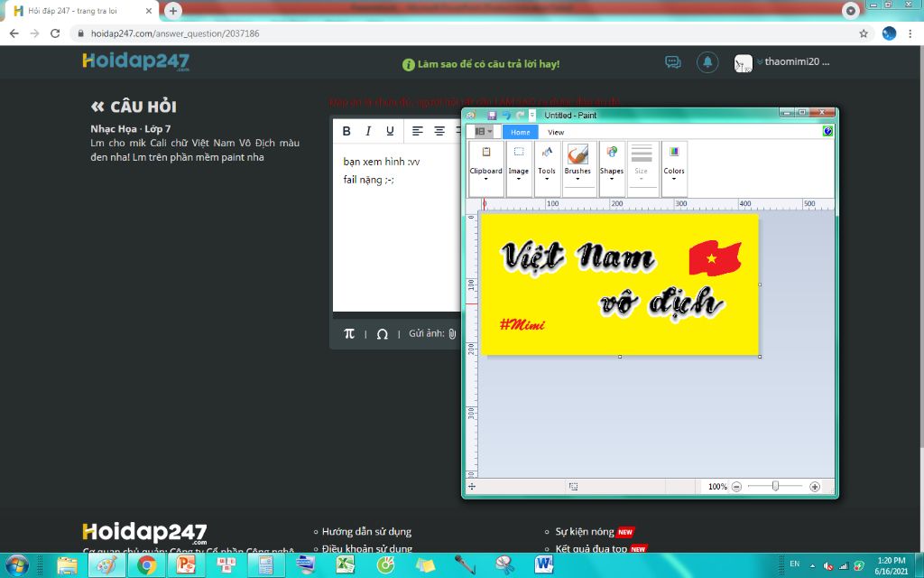Screen dimensions: 924x578
Task: Open the 'Sự kiện nóng' footer link
Action: point(585,531)
